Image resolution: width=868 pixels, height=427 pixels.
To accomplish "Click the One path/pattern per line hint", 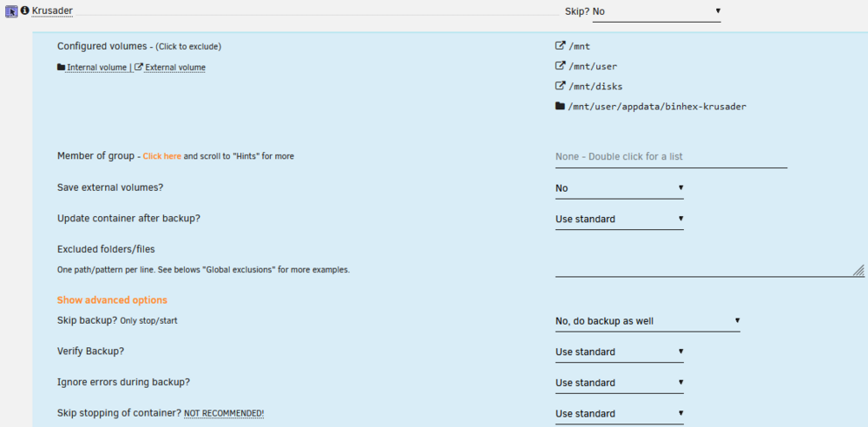I will pyautogui.click(x=203, y=270).
